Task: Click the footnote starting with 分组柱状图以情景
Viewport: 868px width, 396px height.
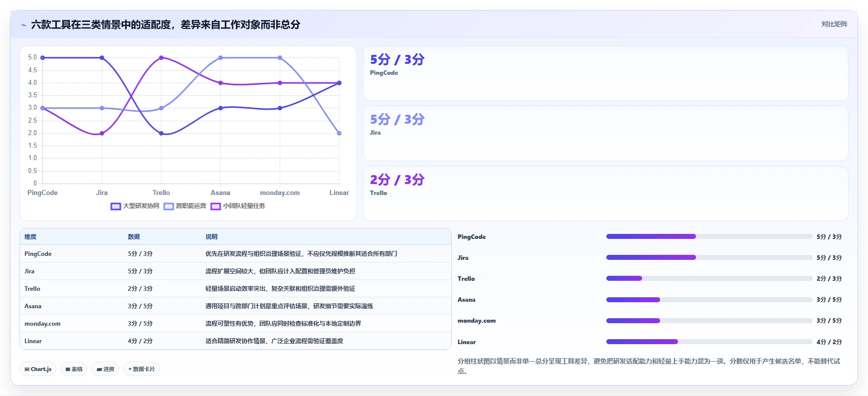Action: point(649,366)
